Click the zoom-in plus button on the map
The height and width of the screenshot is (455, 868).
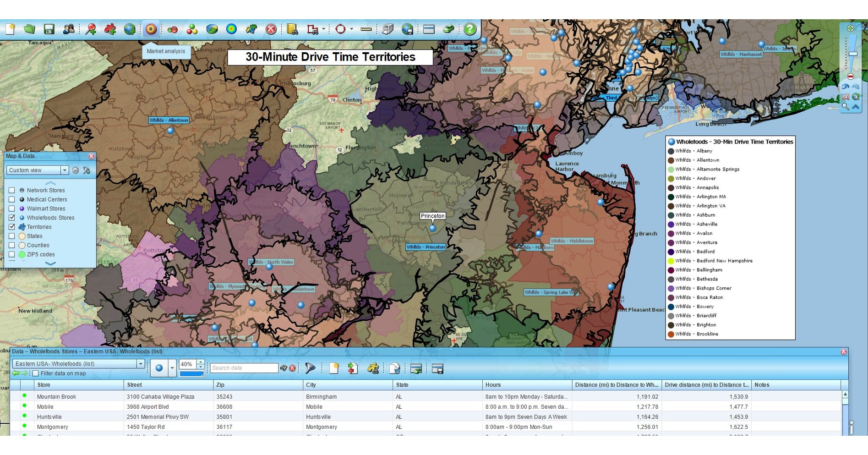click(851, 27)
